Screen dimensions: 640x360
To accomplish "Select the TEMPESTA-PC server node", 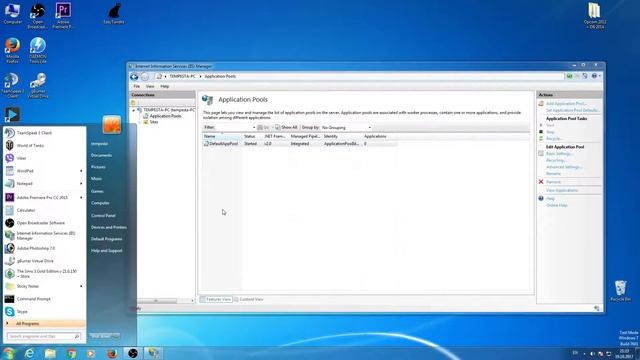I will (169, 110).
